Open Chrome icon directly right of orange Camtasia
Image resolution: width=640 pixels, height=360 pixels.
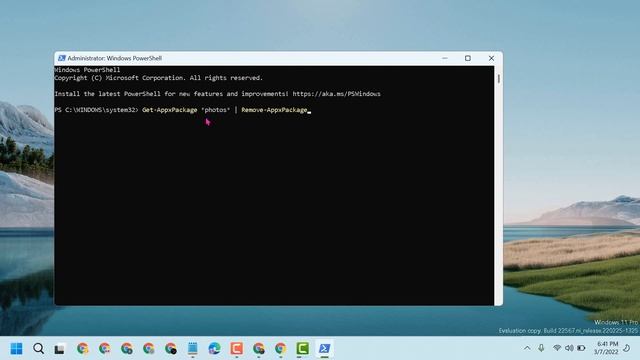click(258, 349)
